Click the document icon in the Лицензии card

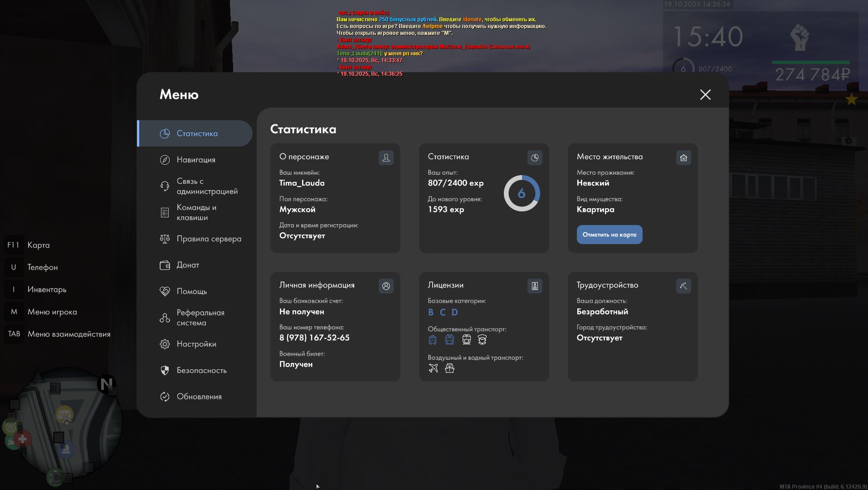pyautogui.click(x=535, y=286)
